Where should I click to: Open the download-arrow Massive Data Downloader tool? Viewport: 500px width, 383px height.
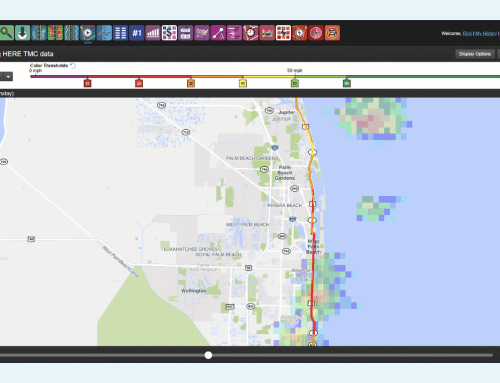22,33
